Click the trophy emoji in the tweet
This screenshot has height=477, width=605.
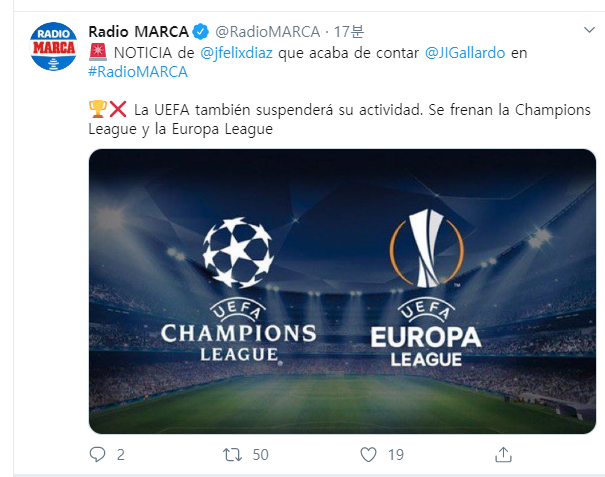coord(96,110)
